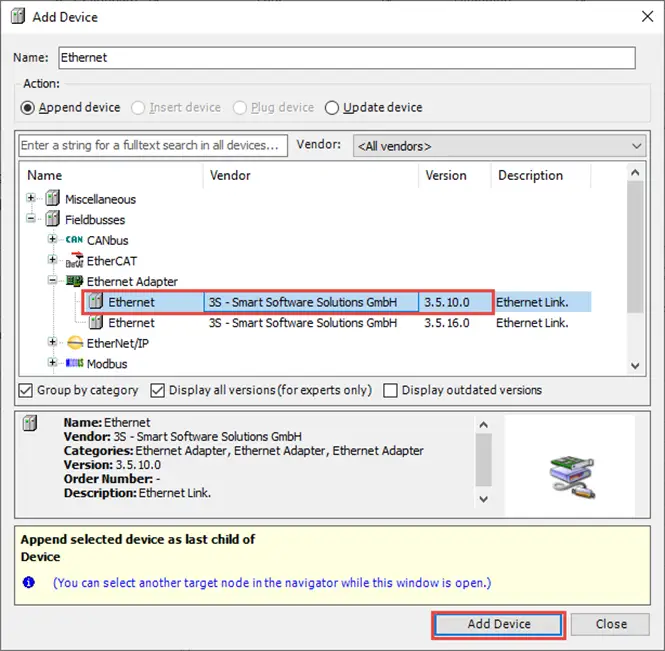Viewport: 665px width, 651px height.
Task: Toggle the Group by category checkbox
Action: click(25, 390)
